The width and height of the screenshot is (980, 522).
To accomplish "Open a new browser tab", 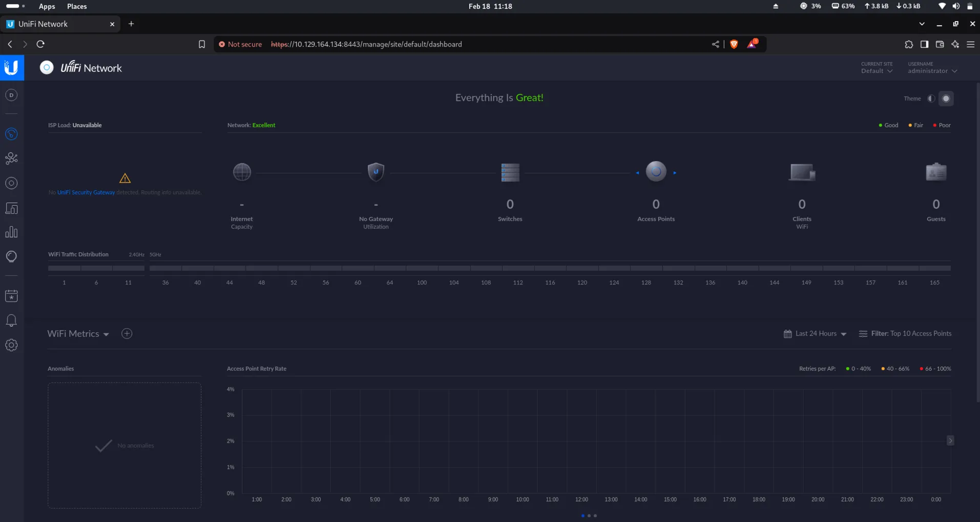I will (131, 24).
